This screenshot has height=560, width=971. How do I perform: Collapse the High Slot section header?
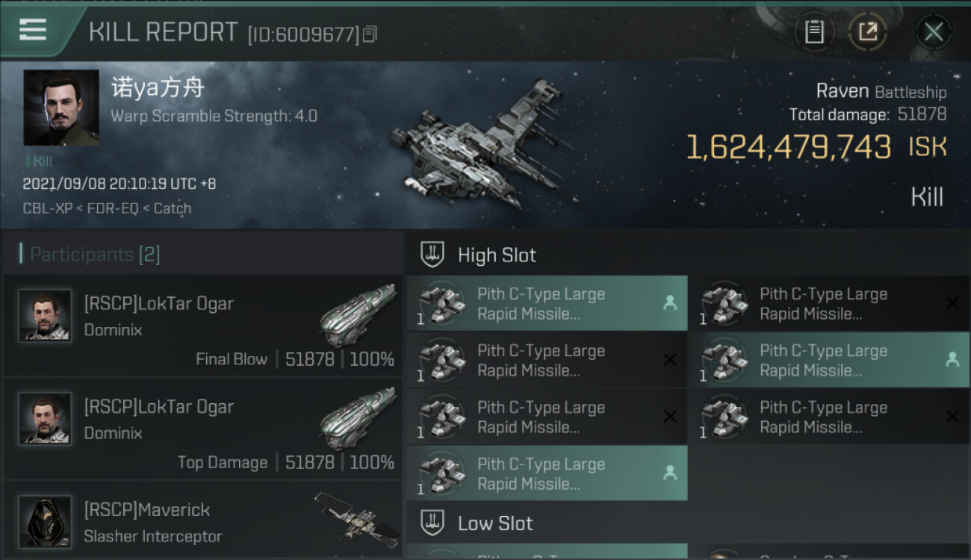tap(497, 255)
